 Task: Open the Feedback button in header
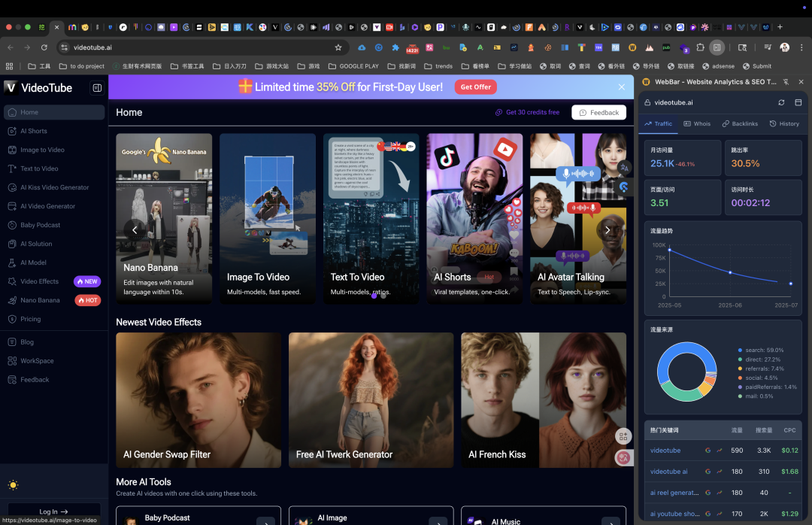[x=598, y=113]
